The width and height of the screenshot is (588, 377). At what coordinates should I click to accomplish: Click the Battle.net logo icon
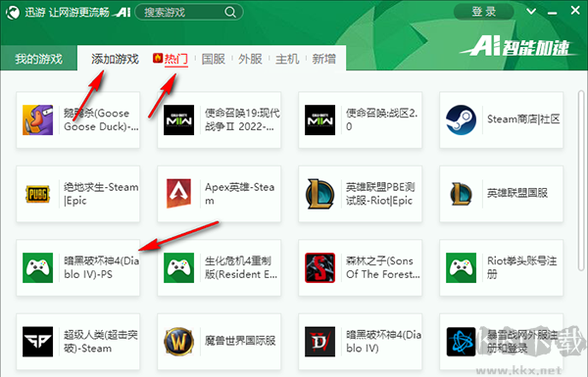pyautogui.click(x=461, y=342)
